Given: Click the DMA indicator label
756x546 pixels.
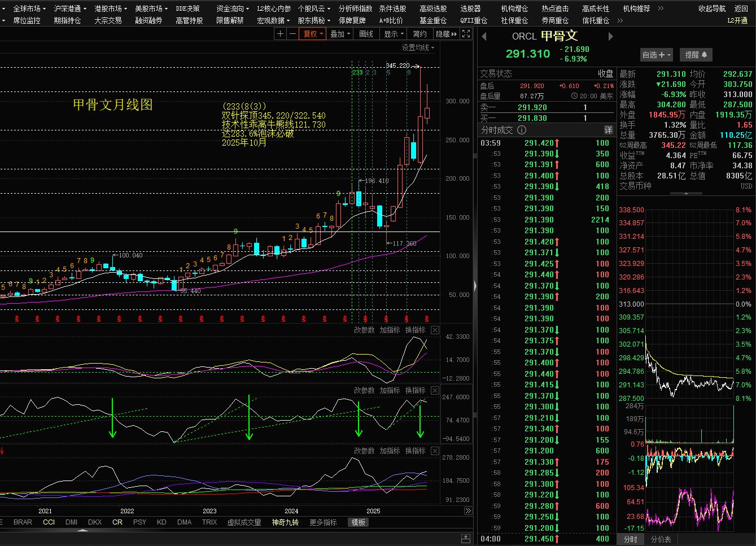Looking at the screenshot, I should [184, 522].
